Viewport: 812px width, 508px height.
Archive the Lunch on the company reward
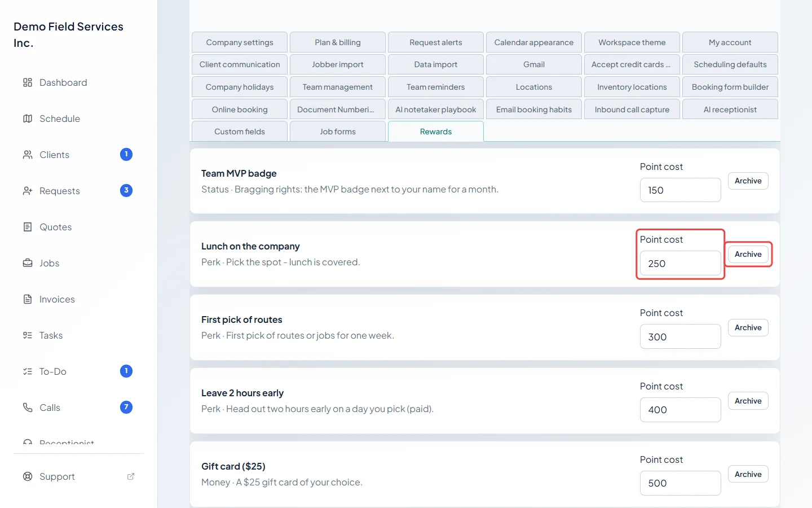tap(748, 255)
